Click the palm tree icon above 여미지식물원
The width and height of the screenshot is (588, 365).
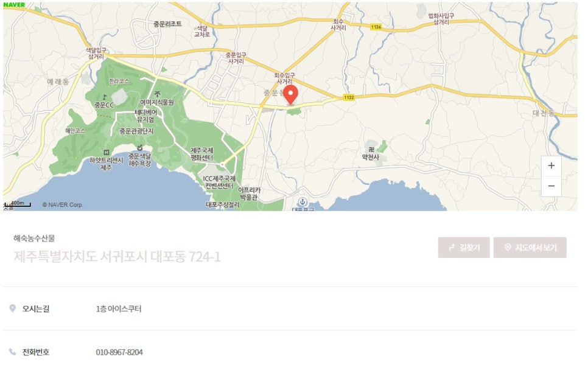click(157, 93)
